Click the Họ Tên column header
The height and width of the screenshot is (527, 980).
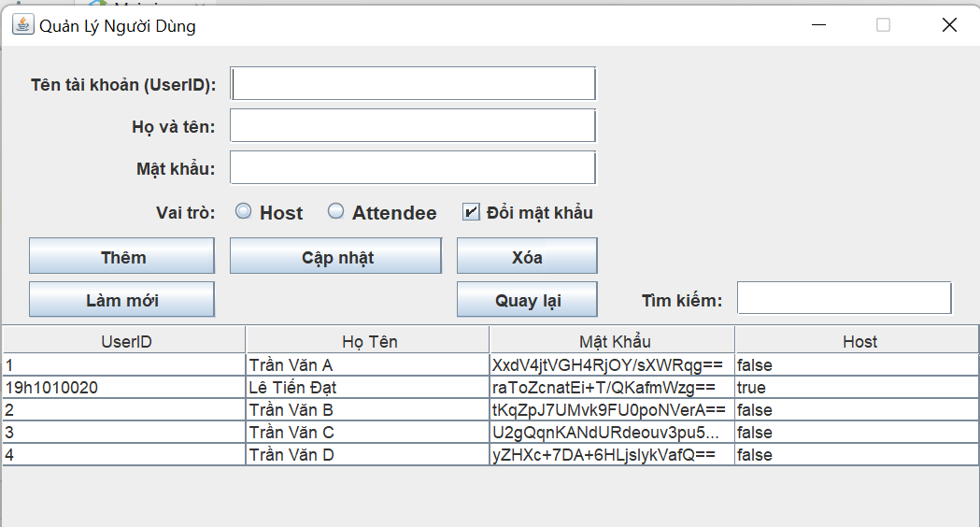[367, 341]
